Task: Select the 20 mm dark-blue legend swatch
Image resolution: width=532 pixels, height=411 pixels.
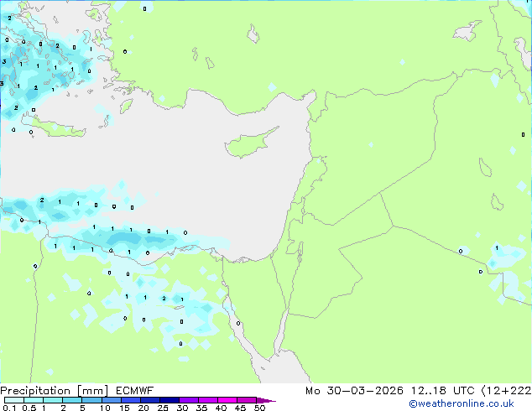Action: click(149, 400)
